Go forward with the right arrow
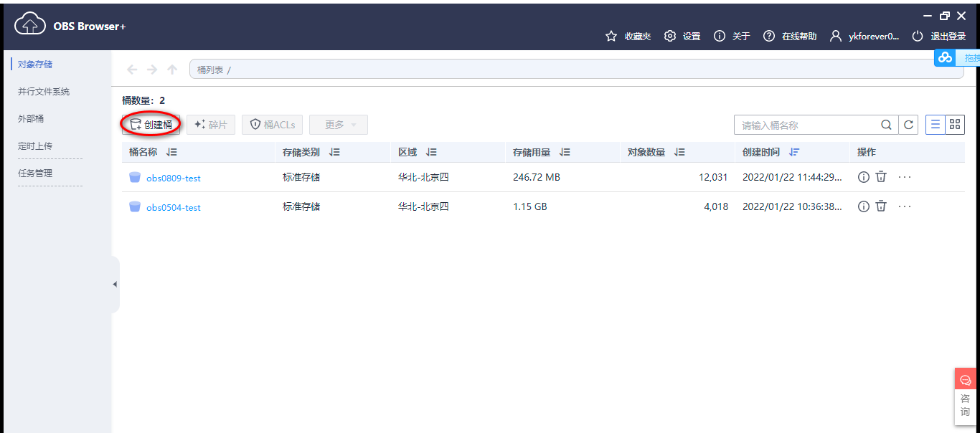 (x=152, y=70)
